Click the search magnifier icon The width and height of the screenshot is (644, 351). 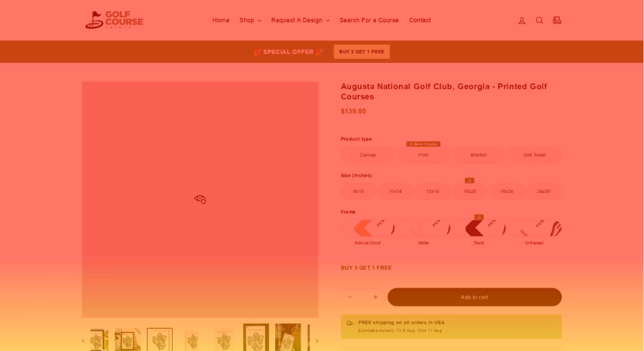(x=539, y=20)
